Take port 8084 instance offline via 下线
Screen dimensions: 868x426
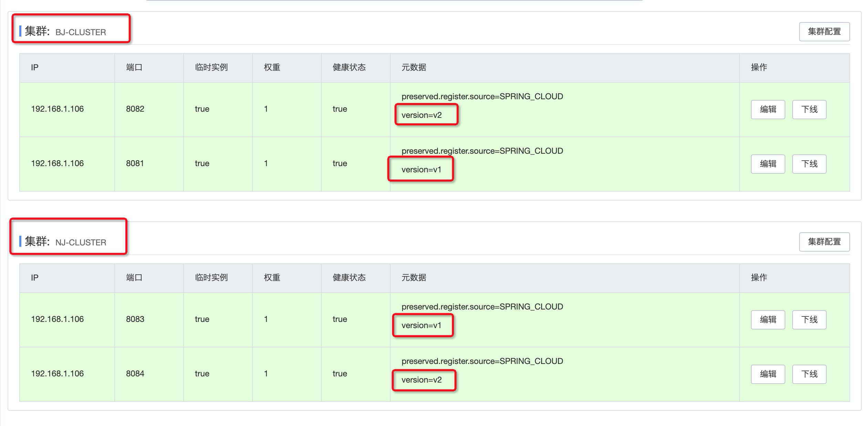809,374
